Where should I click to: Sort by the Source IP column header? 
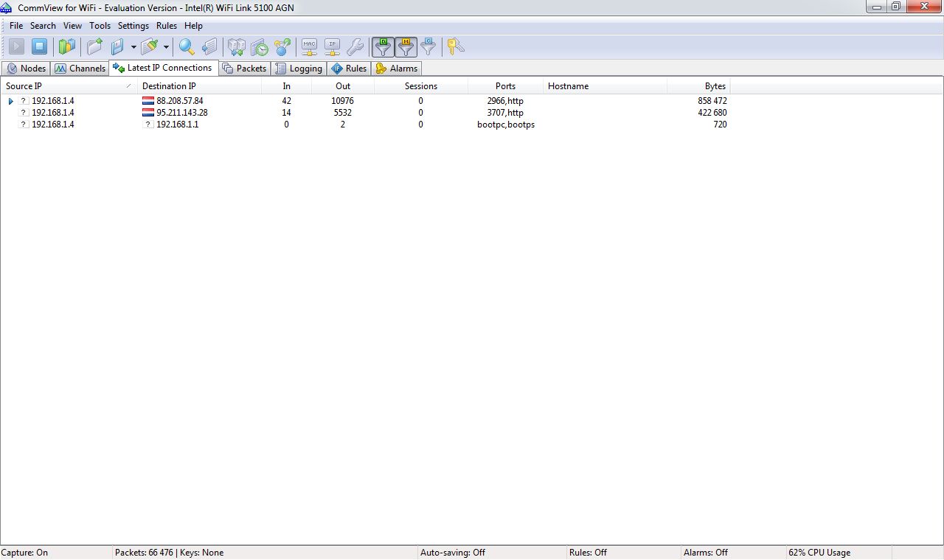[x=69, y=86]
